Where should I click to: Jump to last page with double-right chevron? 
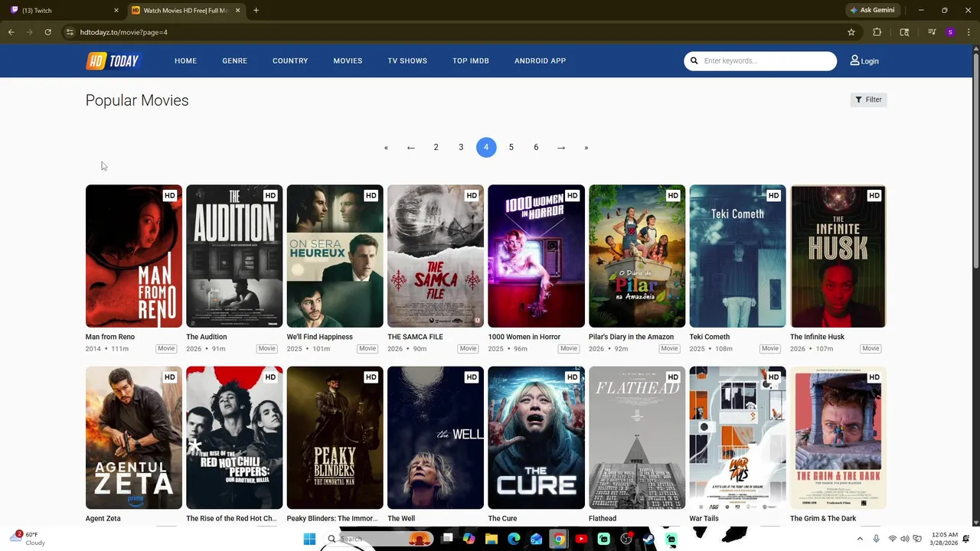pyautogui.click(x=586, y=148)
